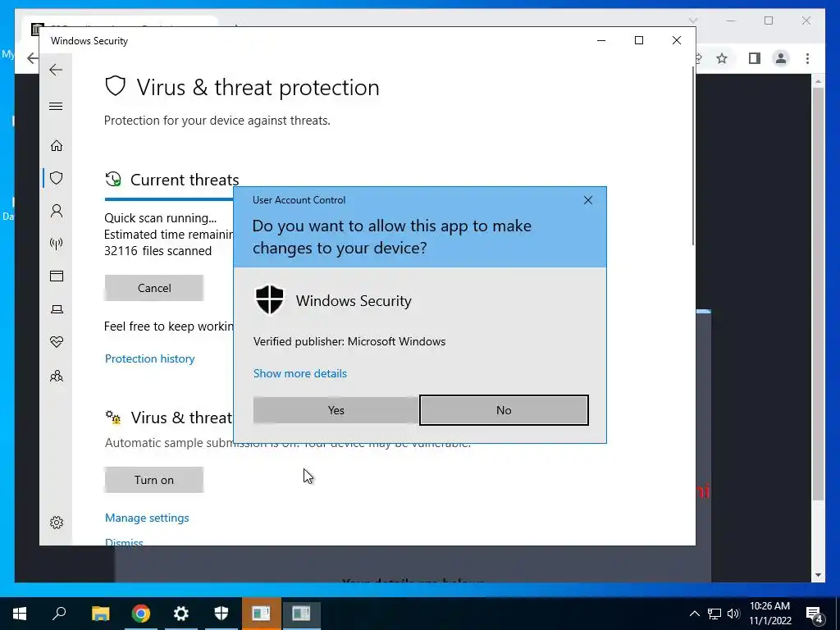Minimize the Windows Security window
The width and height of the screenshot is (840, 630).
[601, 40]
